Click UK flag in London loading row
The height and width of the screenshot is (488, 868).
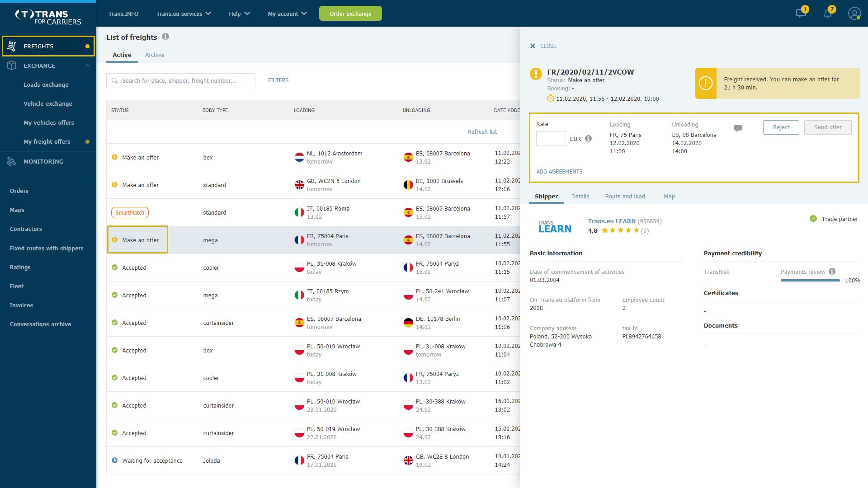tap(299, 185)
